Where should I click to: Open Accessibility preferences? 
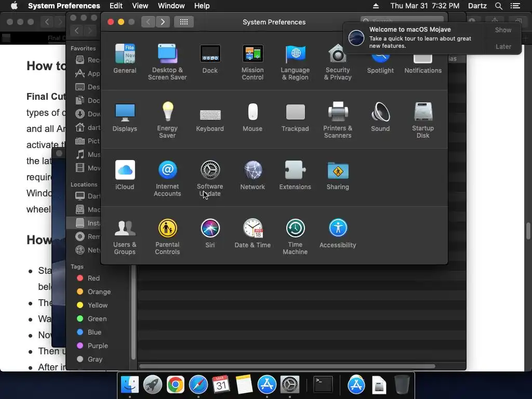click(x=338, y=233)
